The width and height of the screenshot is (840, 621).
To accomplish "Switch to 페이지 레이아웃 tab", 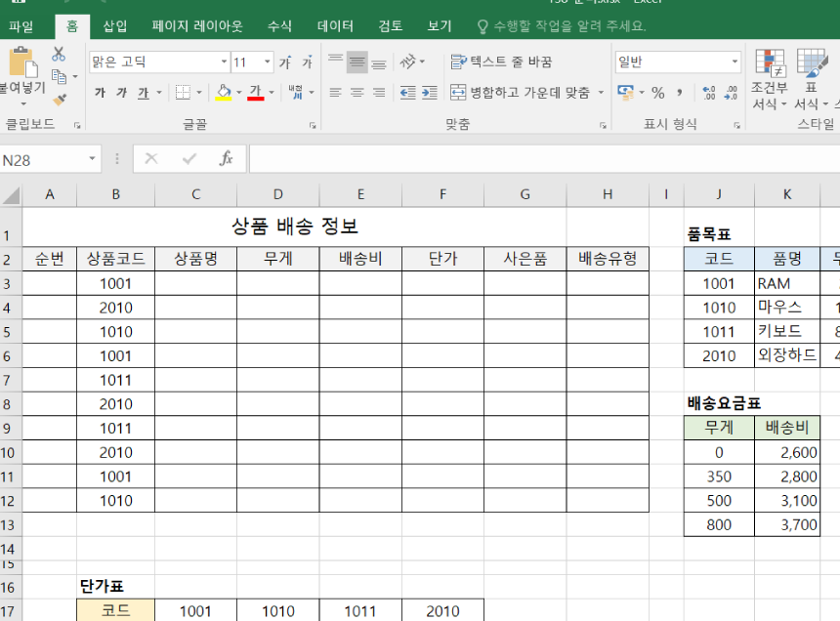I will [x=197, y=26].
